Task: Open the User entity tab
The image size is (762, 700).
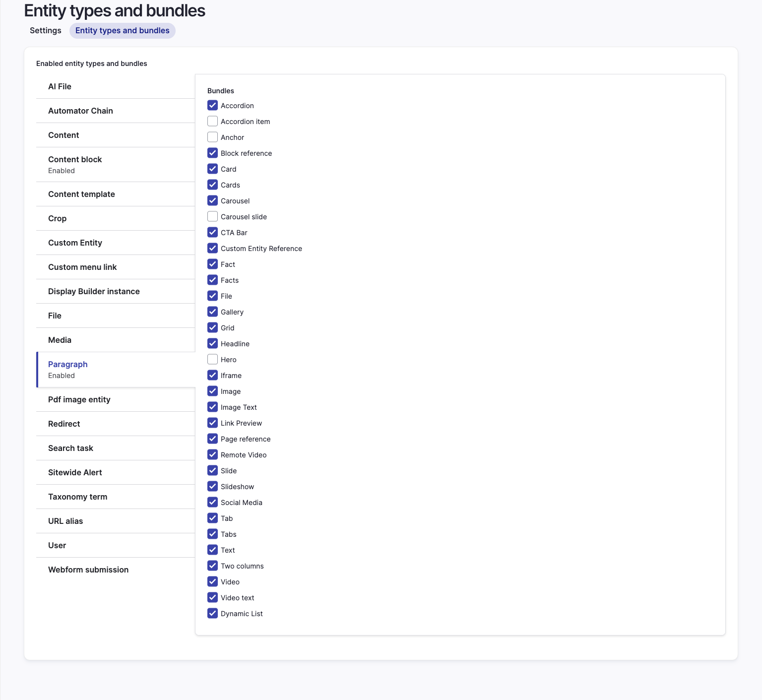Action: point(116,545)
